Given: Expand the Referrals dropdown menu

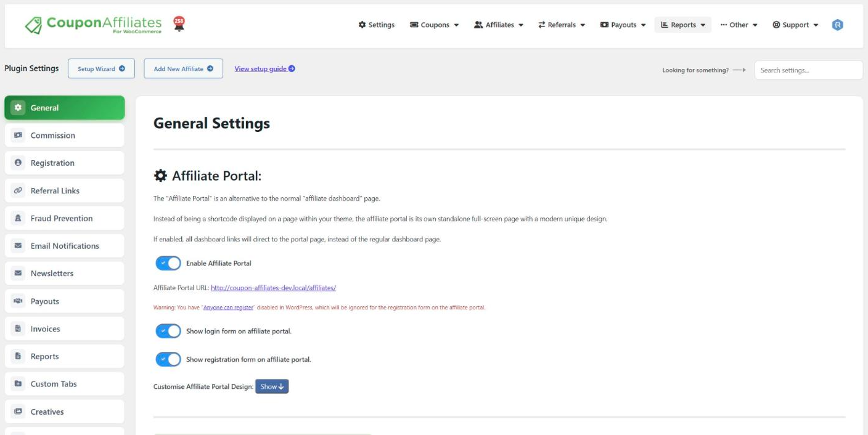Looking at the screenshot, I should [562, 25].
